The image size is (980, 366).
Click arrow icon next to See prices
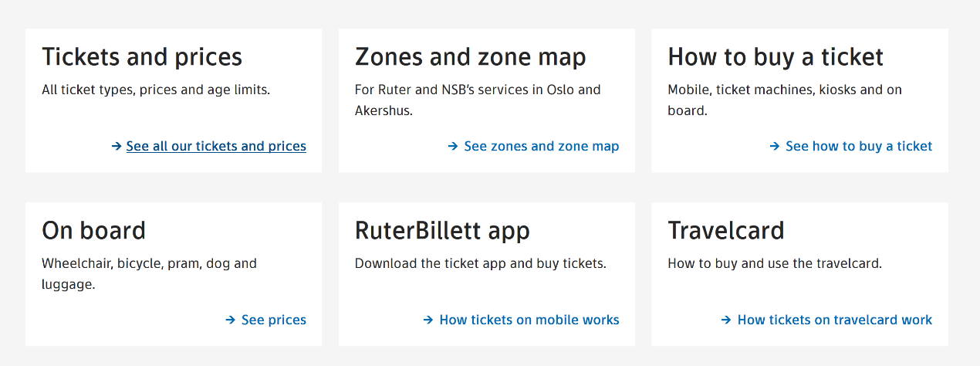[231, 320]
